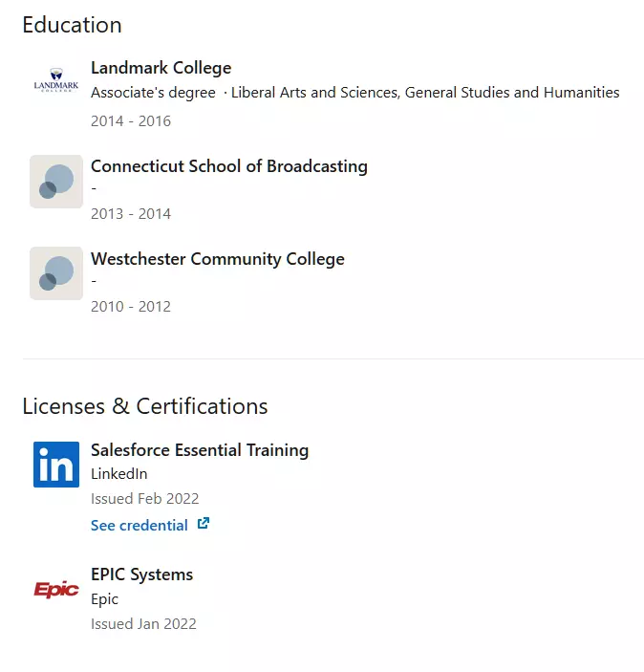Open Westchester Community College entry
The image size is (644, 672).
[217, 259]
